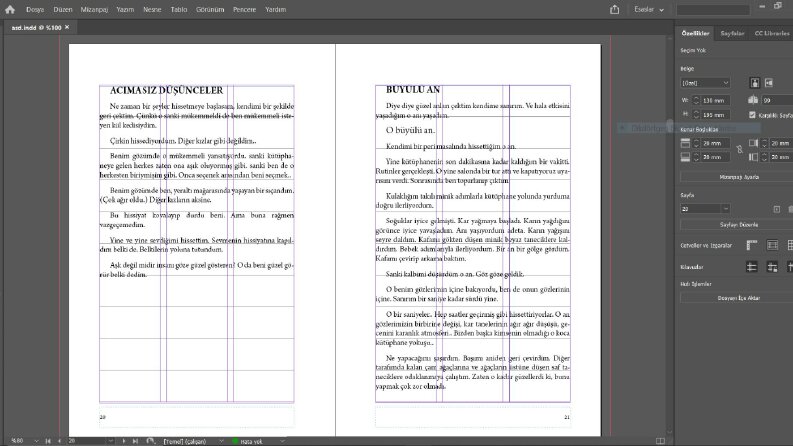Click the lock guides icon in Kılavuzlar
This screenshot has width=793, height=446.
[772, 267]
